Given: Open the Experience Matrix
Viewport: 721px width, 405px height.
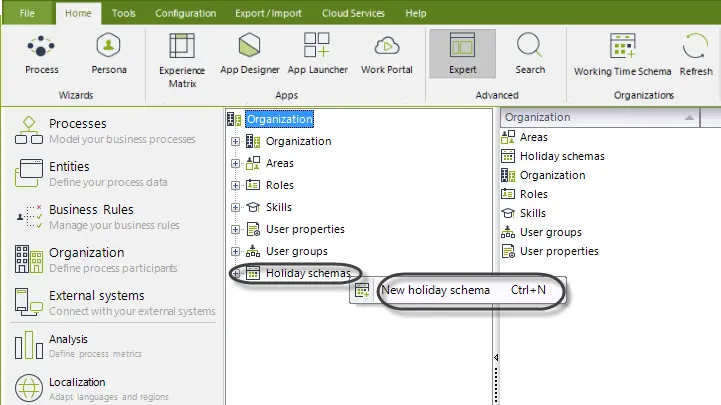Looking at the screenshot, I should coord(182,60).
